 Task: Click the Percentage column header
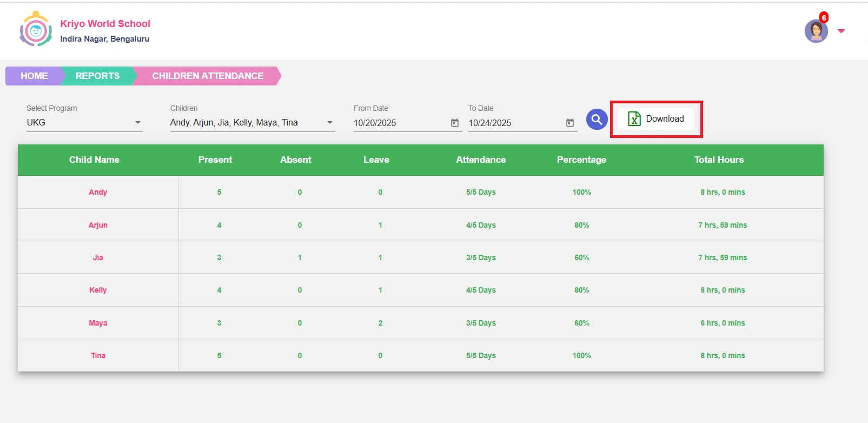(582, 160)
